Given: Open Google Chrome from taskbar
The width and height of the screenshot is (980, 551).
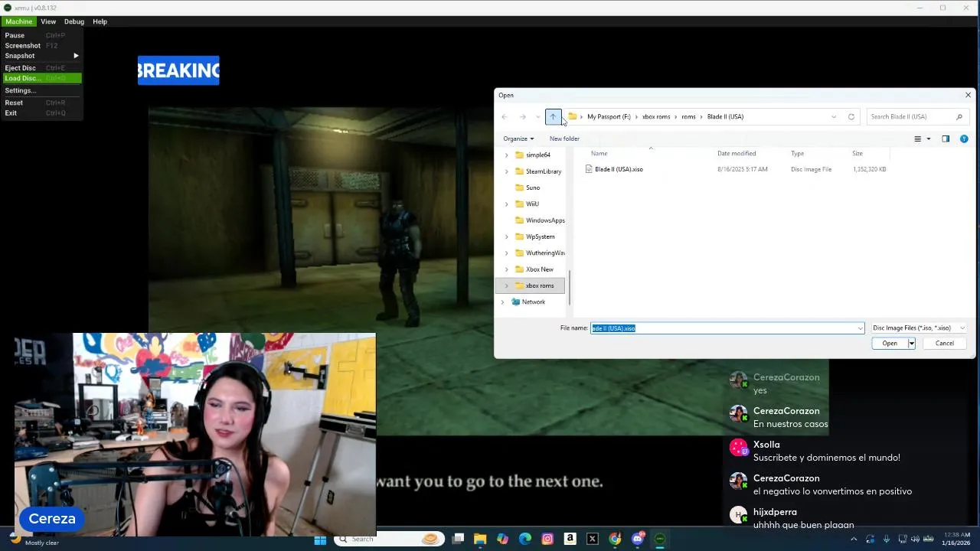Looking at the screenshot, I should click(615, 540).
